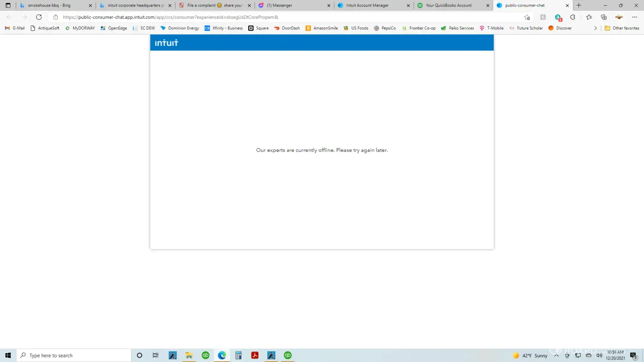Reload the page with the refresh button
The width and height of the screenshot is (644, 362).
tap(39, 17)
